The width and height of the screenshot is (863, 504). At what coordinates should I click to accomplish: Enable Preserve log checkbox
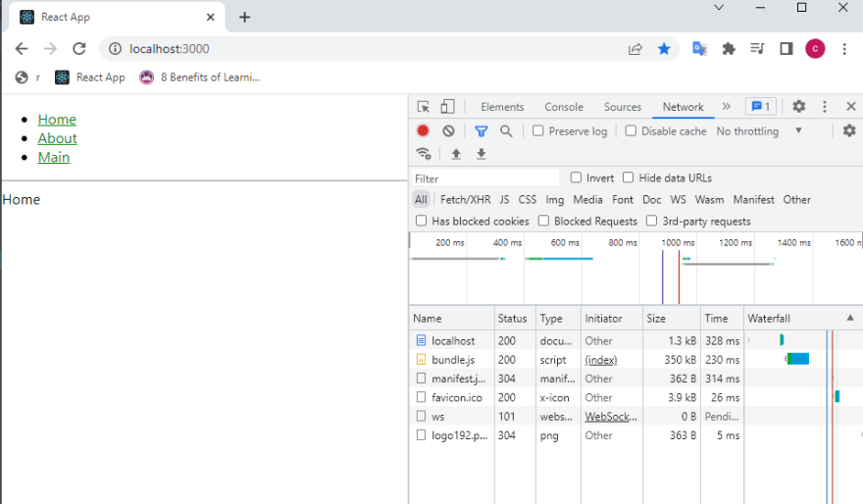[538, 131]
